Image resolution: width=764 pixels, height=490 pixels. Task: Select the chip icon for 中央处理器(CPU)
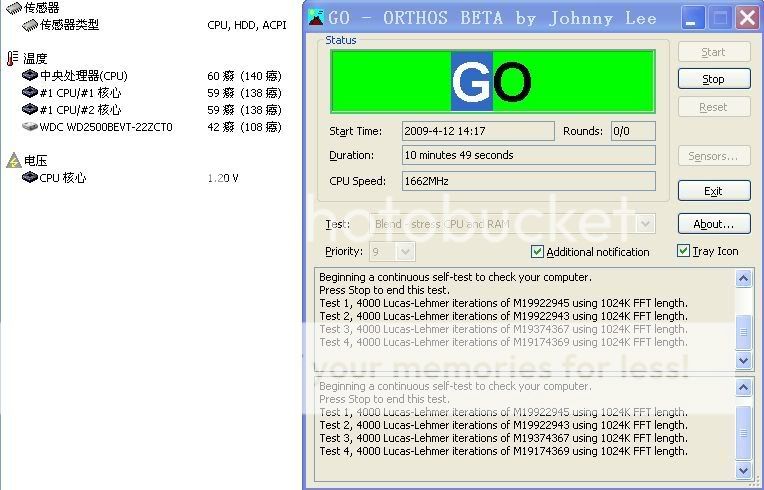30,75
